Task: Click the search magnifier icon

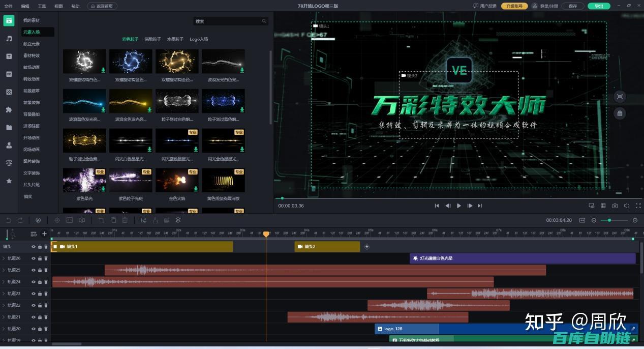Action: 264,21
